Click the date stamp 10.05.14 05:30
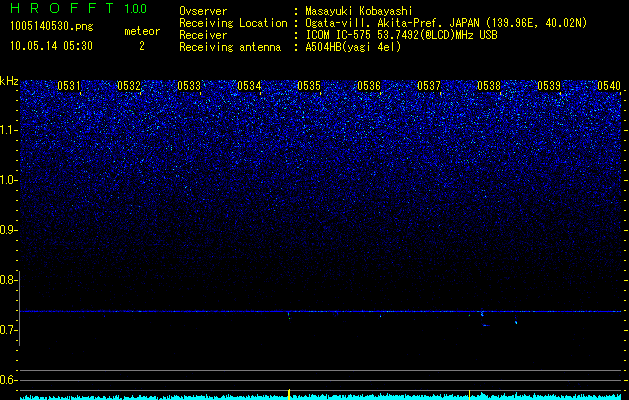 click(x=51, y=46)
